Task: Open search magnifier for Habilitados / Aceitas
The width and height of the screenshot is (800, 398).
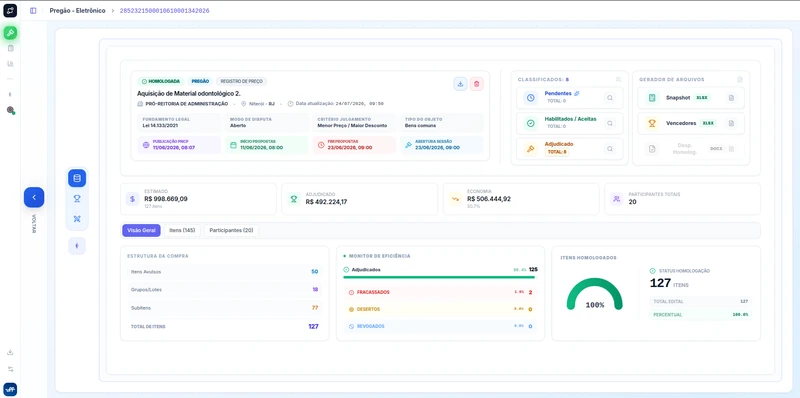Action: pos(609,123)
